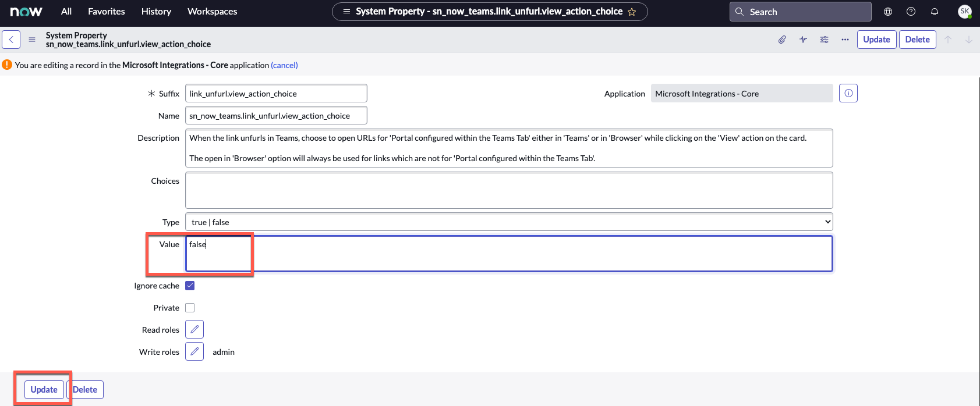Click the ServiceNow 'now' logo
This screenshot has width=980, height=406.
[x=26, y=12]
